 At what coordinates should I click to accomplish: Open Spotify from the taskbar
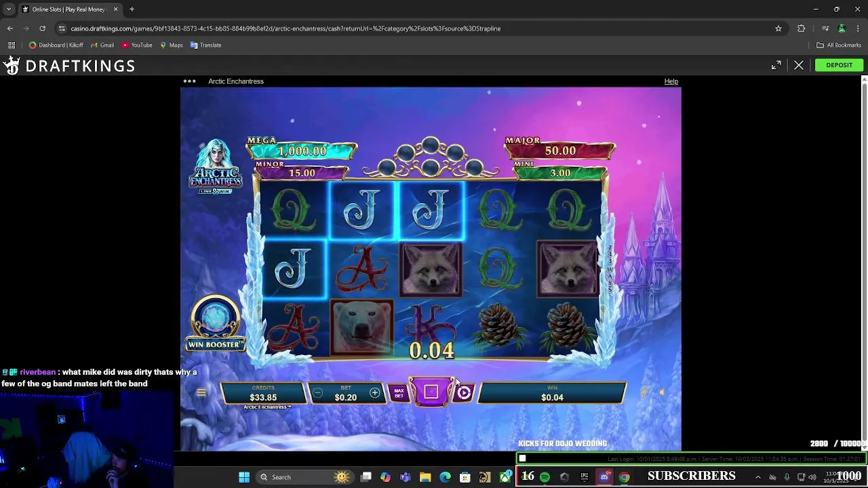coord(545,477)
